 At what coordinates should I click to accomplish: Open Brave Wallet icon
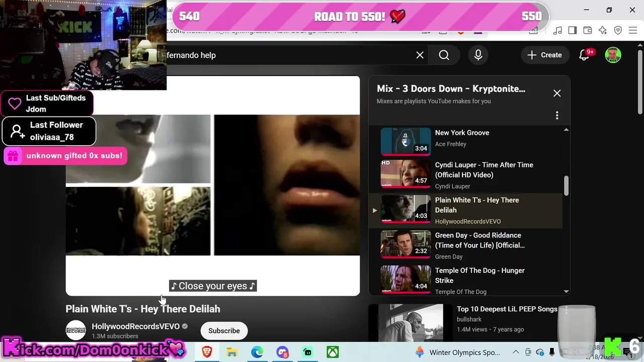coord(587,30)
